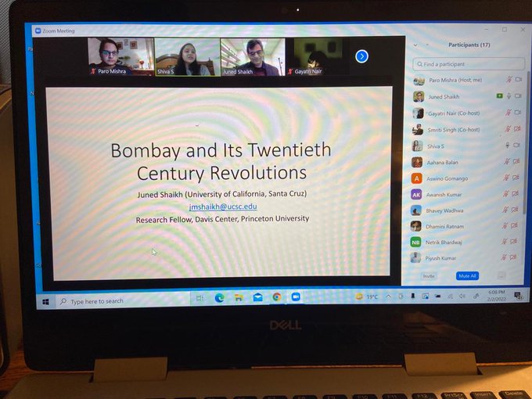Launch Microsoft Edge from the taskbar
Screen dimensions: 532x399
coord(220,297)
